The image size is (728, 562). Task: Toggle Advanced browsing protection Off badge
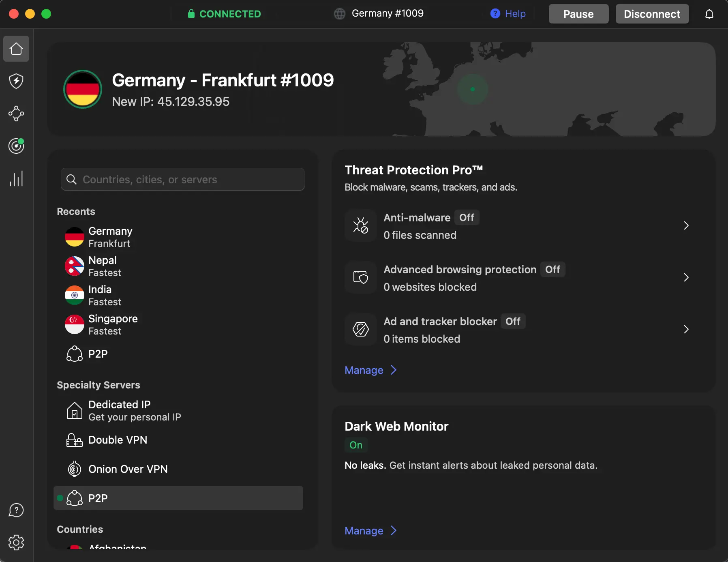pos(552,270)
